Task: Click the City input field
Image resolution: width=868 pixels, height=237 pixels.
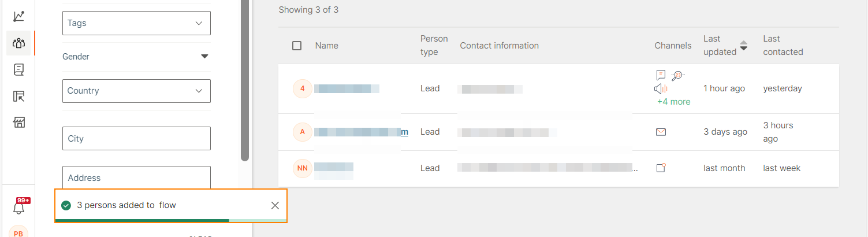Action: click(136, 139)
